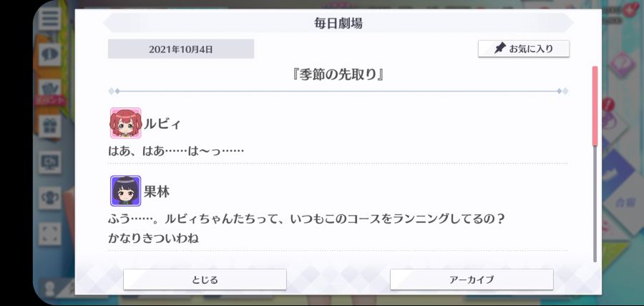Open the hamburger menu icon

[x=49, y=19]
